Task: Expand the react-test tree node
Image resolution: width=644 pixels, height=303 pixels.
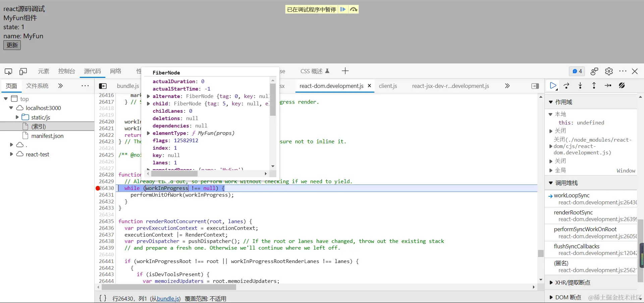Action: pyautogui.click(x=11, y=154)
